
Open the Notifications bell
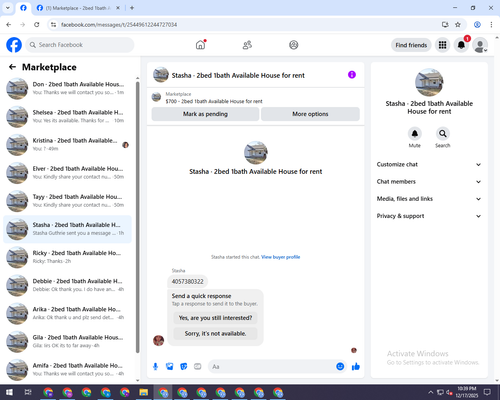pos(461,45)
